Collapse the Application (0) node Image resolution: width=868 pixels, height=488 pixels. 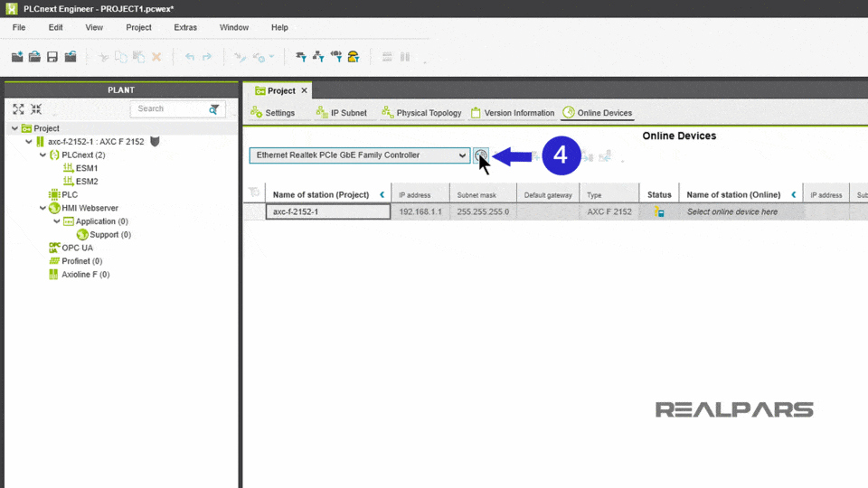(56, 221)
